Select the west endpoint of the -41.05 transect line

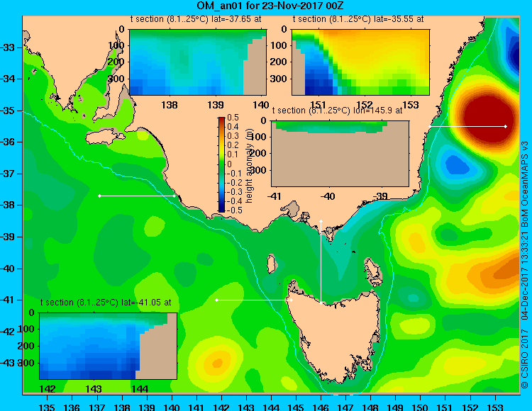(217, 300)
